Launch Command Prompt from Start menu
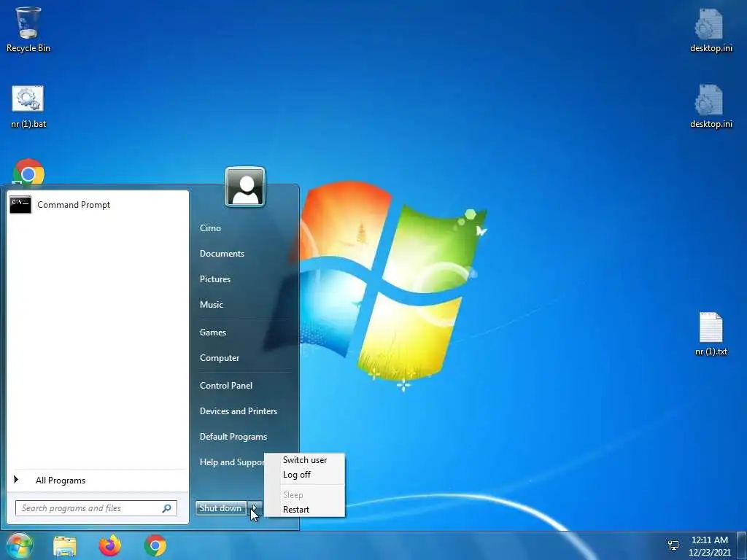747x560 pixels. [x=98, y=205]
